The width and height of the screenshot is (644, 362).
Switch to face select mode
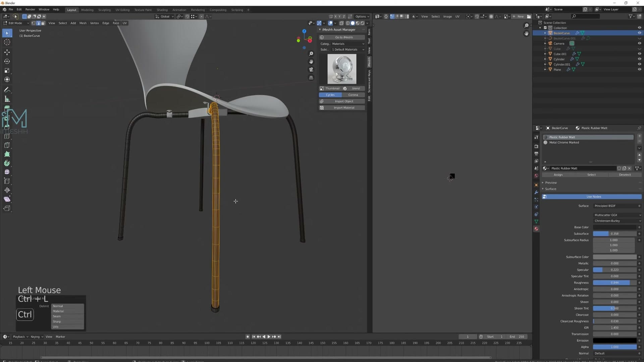pos(43,23)
